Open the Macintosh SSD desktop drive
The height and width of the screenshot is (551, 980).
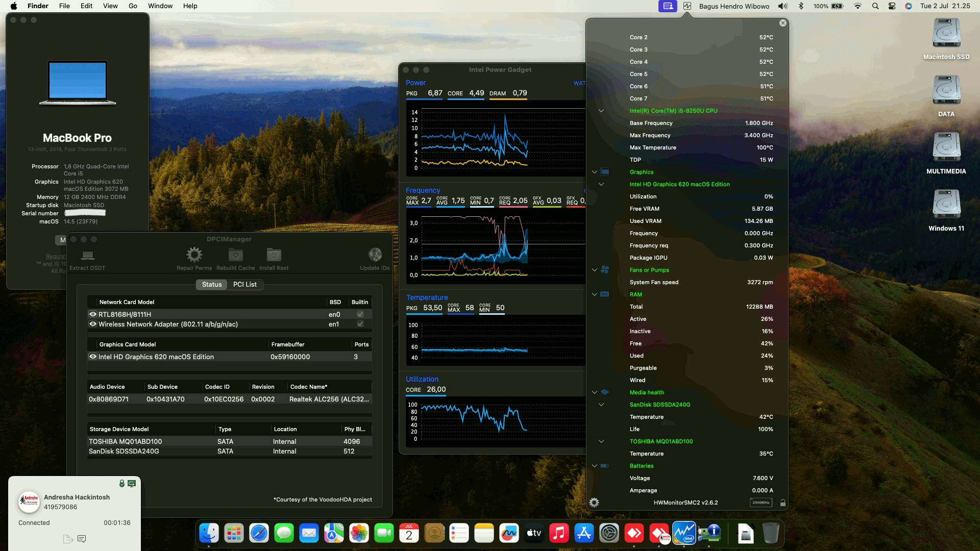tap(946, 39)
